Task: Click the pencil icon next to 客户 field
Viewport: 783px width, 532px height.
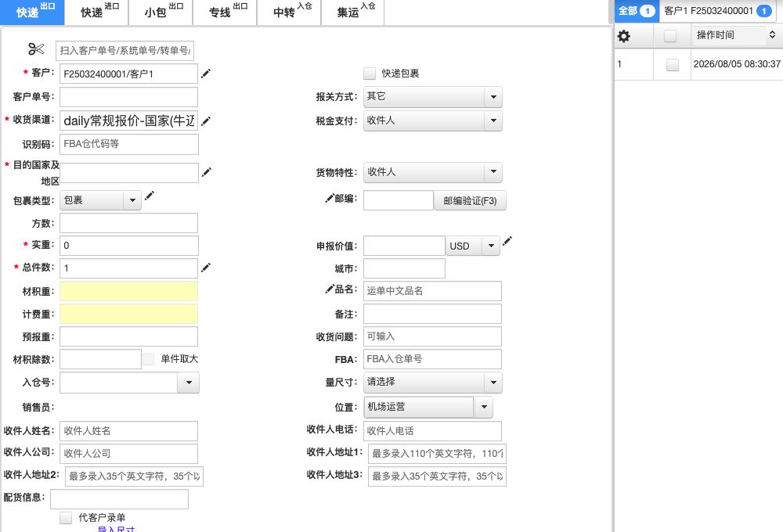Action: coord(206,74)
